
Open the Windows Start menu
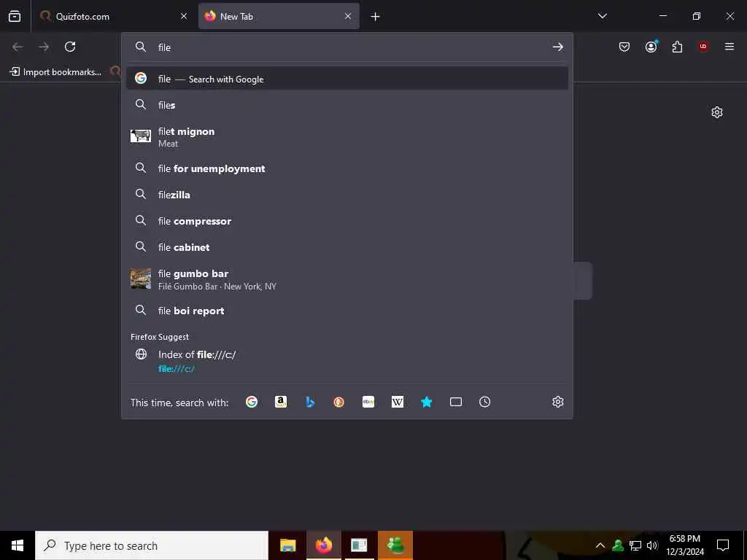coord(18,545)
